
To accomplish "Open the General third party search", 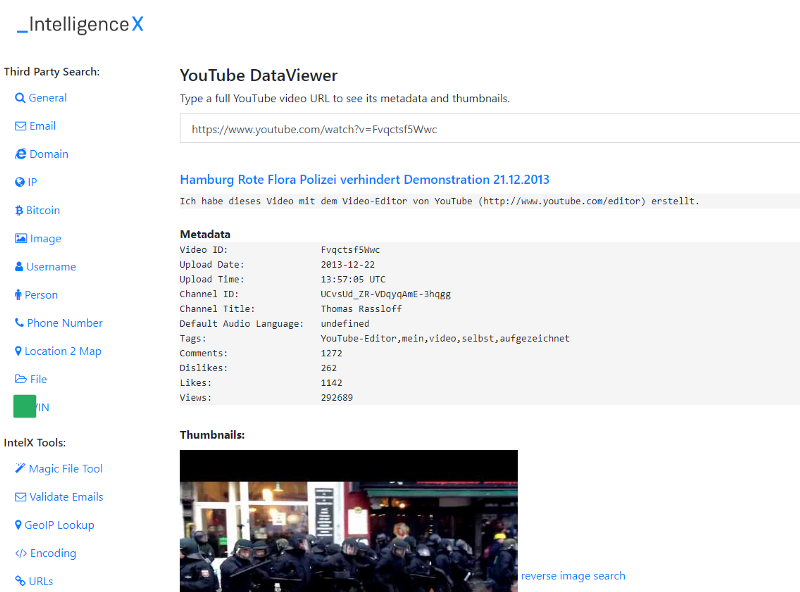I will pyautogui.click(x=47, y=98).
